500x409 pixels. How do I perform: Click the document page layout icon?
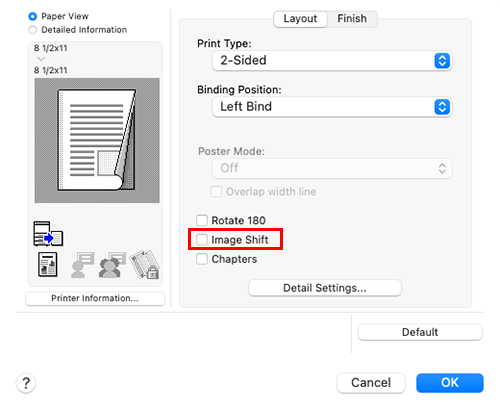click(48, 265)
